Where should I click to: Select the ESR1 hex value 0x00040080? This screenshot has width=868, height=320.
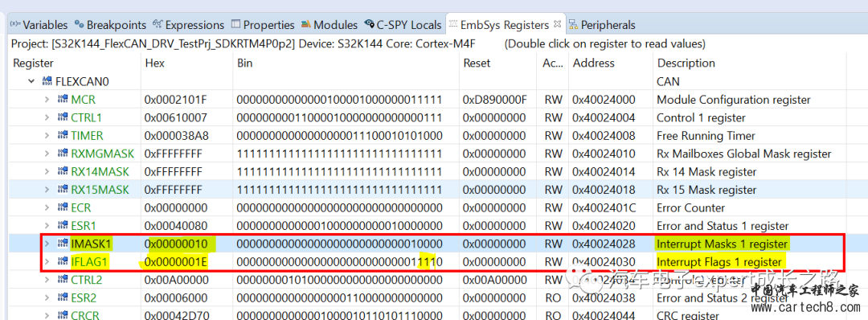tap(176, 226)
